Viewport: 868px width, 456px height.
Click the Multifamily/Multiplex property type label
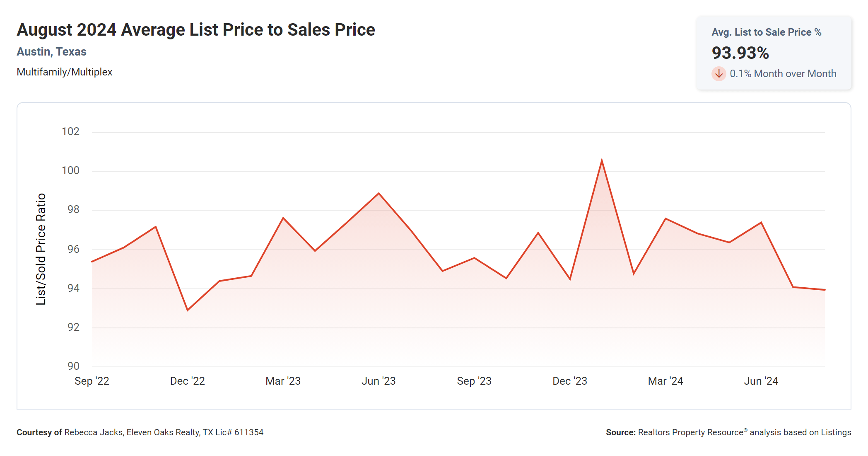point(64,72)
